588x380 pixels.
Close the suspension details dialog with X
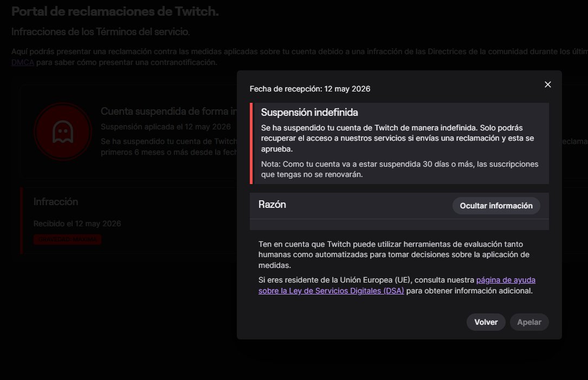point(547,84)
